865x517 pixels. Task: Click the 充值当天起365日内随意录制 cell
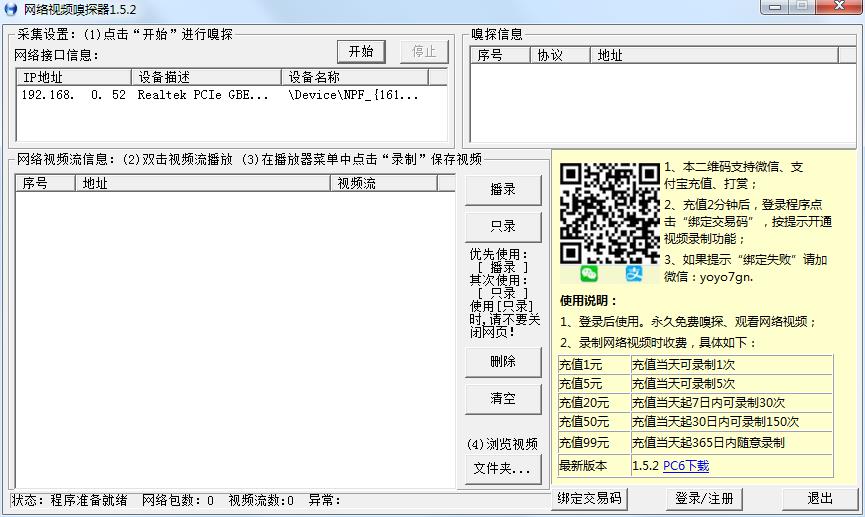pos(731,443)
